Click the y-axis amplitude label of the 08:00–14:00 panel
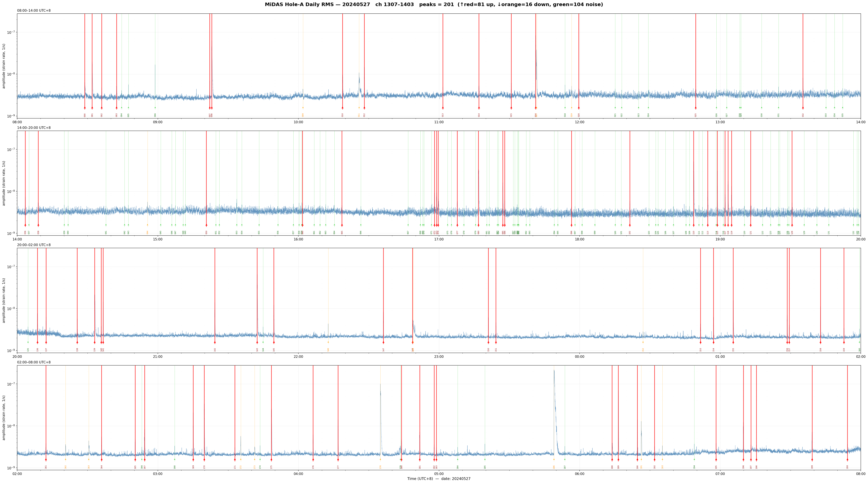 4,66
